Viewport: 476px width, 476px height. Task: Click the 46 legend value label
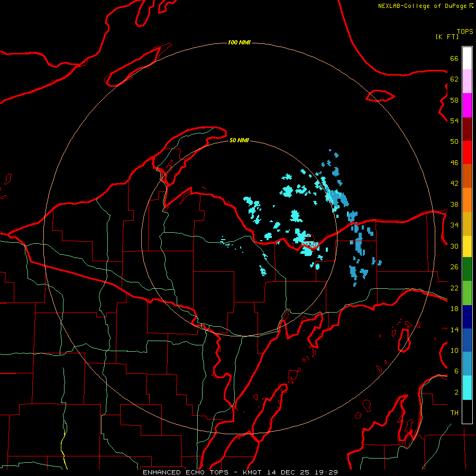coord(454,163)
